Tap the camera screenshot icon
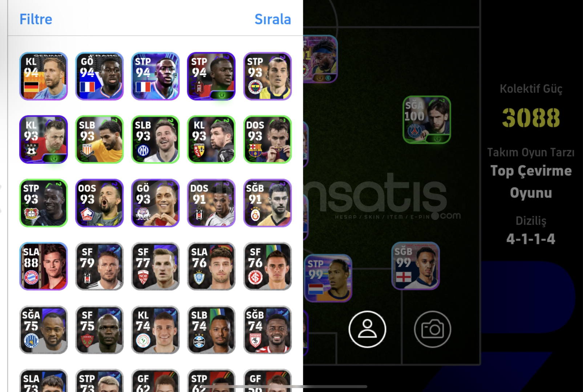Screen dimensions: 583x392 [432, 329]
